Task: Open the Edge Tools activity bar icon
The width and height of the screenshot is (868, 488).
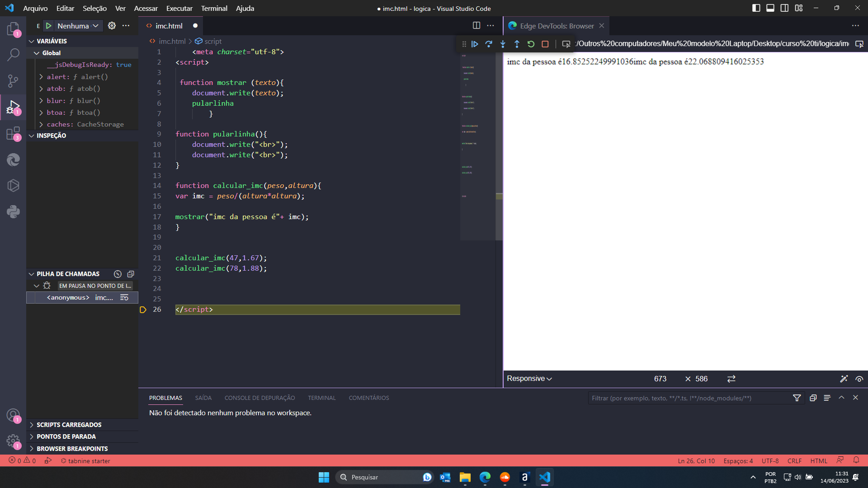Action: tap(13, 160)
